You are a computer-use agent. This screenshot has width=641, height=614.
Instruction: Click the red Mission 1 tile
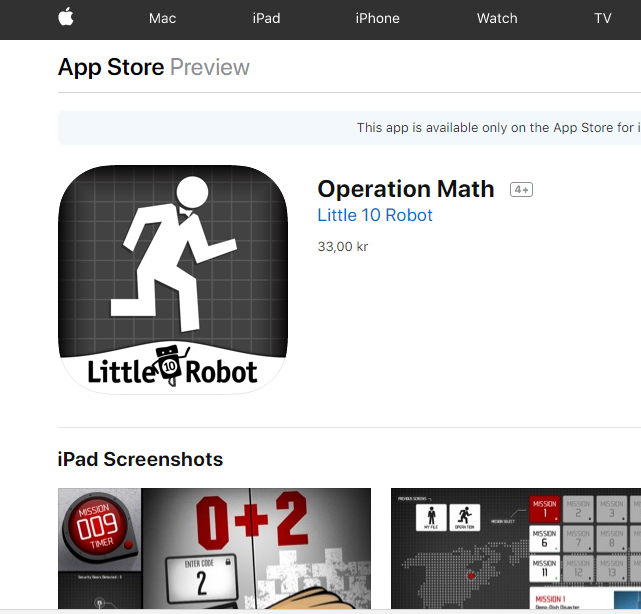pyautogui.click(x=545, y=509)
